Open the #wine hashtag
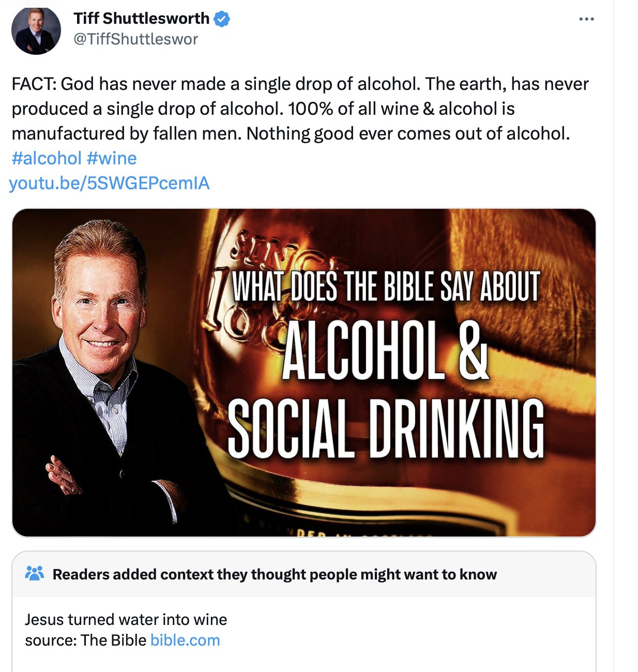Screen dimensions: 638x672 tap(112, 158)
